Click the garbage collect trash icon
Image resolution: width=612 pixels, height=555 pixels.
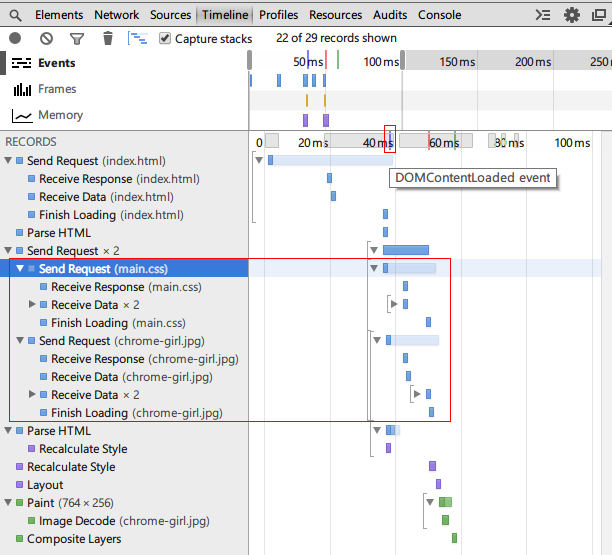point(108,38)
